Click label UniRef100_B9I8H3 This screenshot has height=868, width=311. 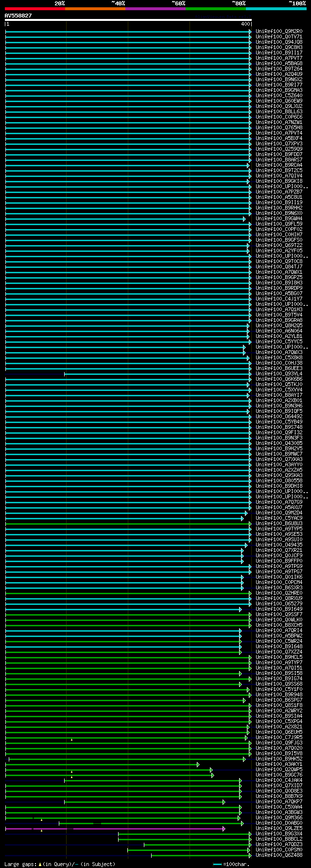(x=279, y=283)
